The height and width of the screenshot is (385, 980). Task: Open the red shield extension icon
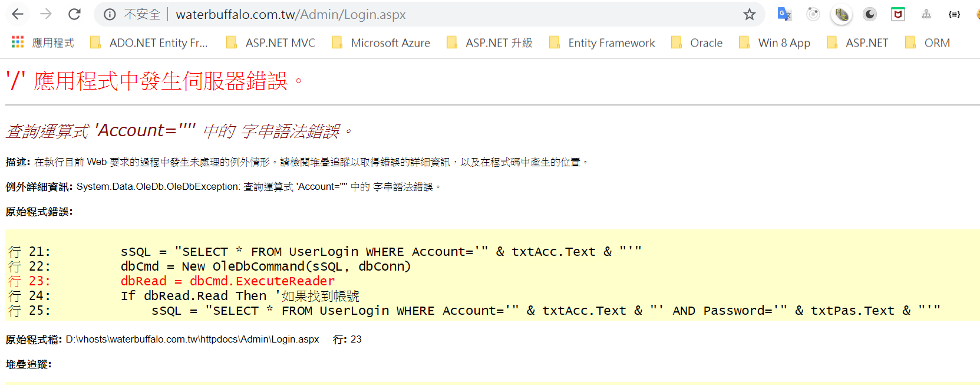(898, 14)
